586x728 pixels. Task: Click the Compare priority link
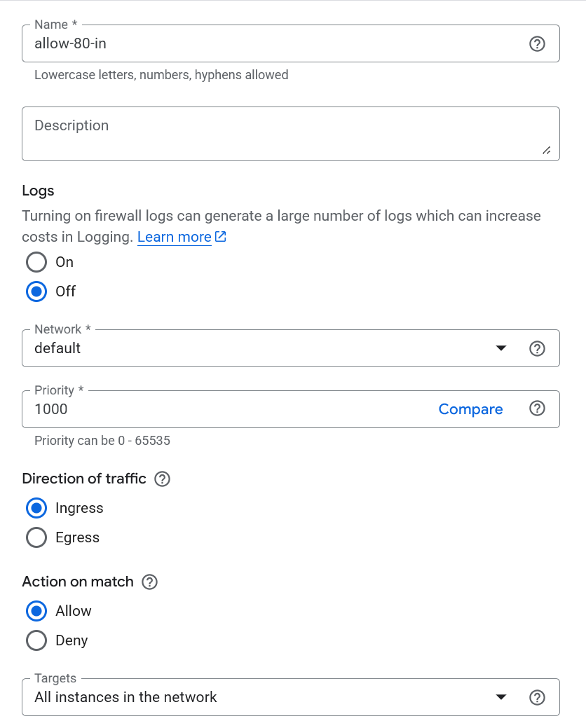point(470,409)
